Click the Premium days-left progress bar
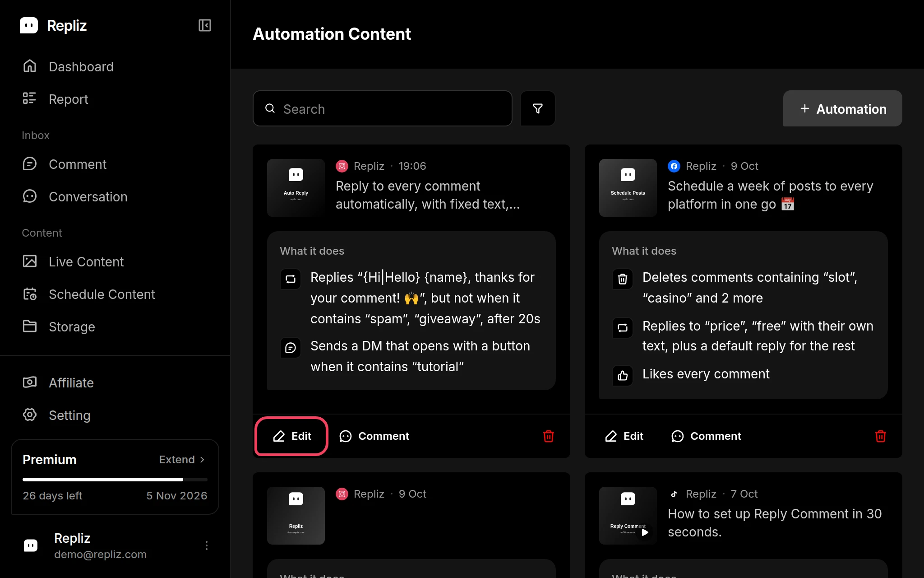 click(x=115, y=480)
